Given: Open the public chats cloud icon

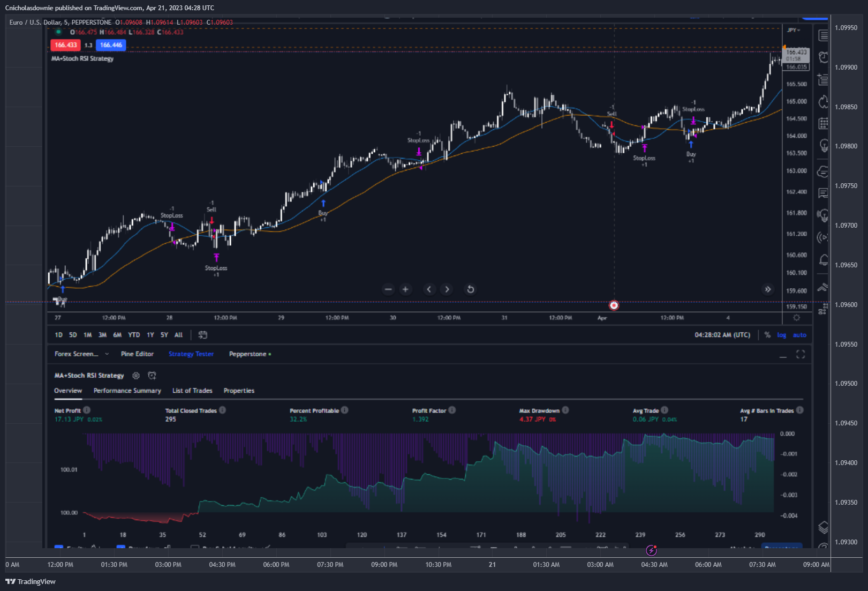Looking at the screenshot, I should pyautogui.click(x=823, y=171).
